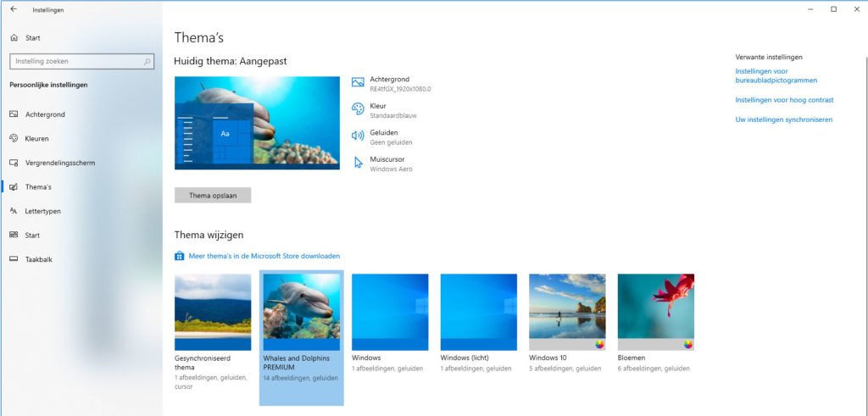Click the Microsoft Store bag icon
The width and height of the screenshot is (868, 416).
(180, 256)
